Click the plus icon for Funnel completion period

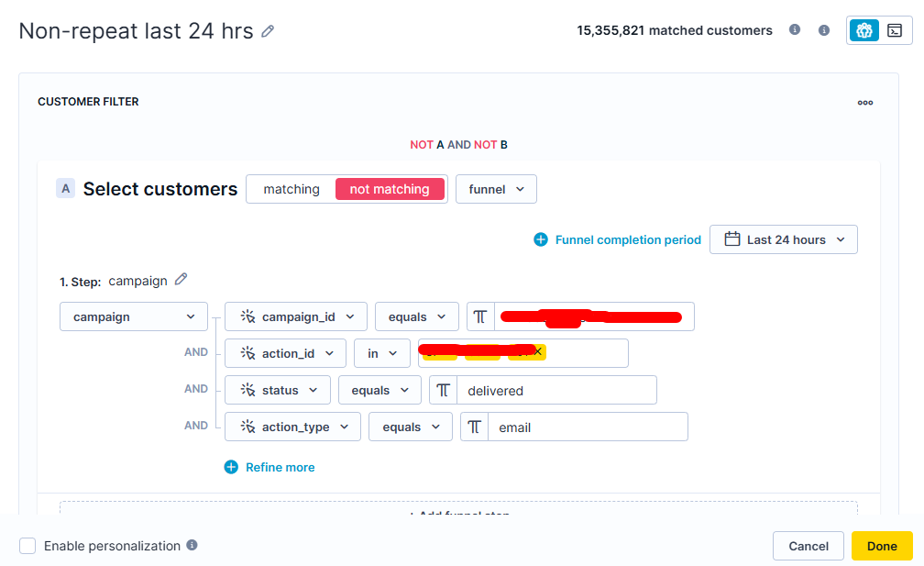[x=541, y=239]
